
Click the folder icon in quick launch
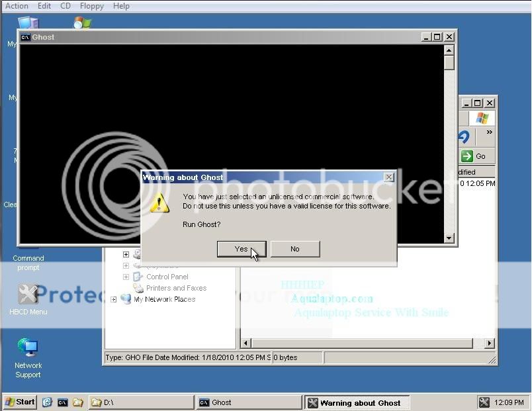[x=78, y=402]
